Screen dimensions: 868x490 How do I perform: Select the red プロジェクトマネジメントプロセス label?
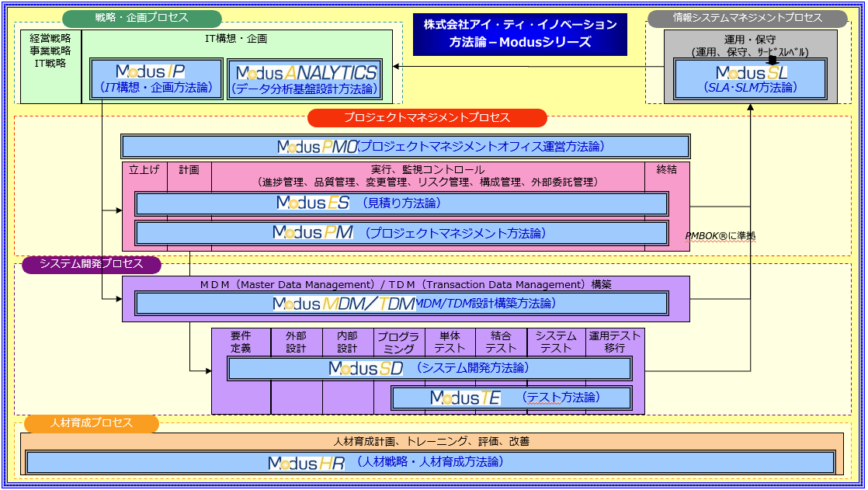tap(427, 118)
